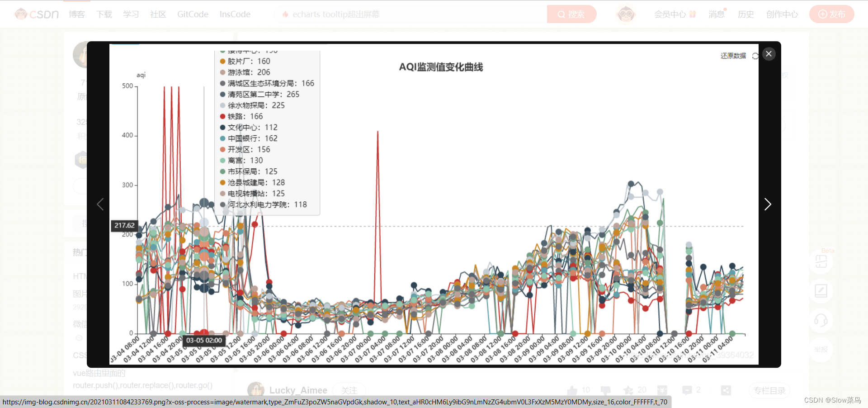Click tooltip row 河北水利电力学院: 118
Image resolution: width=868 pixels, height=408 pixels.
[x=264, y=204]
